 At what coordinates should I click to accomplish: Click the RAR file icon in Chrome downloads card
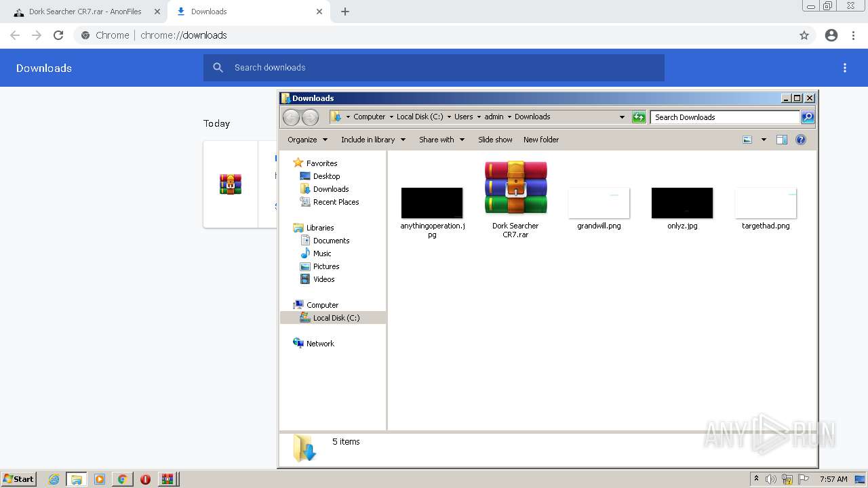(231, 184)
